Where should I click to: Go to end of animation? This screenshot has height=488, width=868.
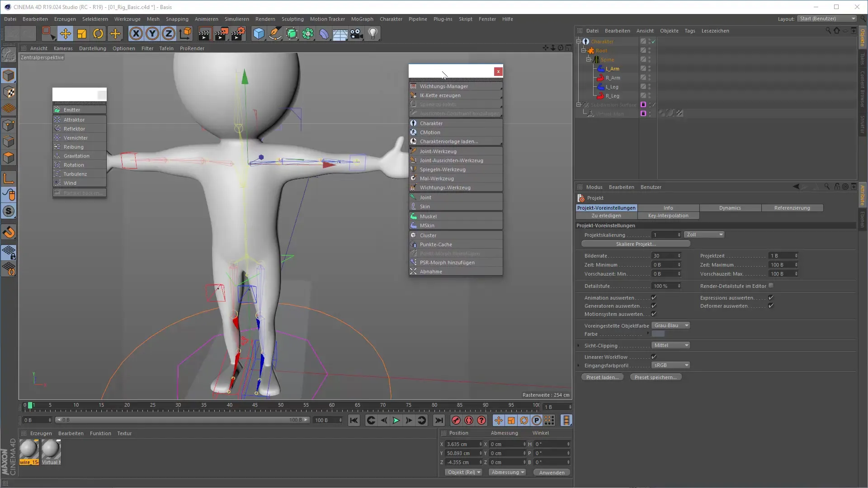439,420
